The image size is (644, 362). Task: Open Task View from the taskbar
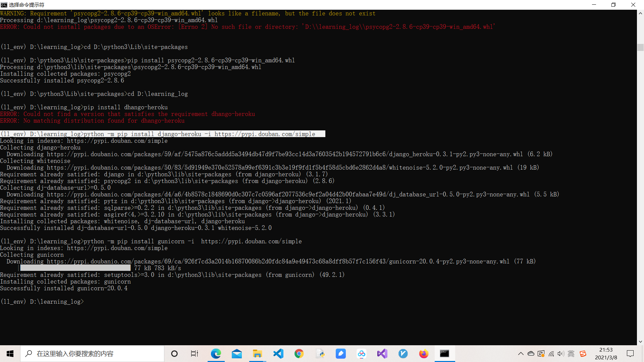(195, 354)
